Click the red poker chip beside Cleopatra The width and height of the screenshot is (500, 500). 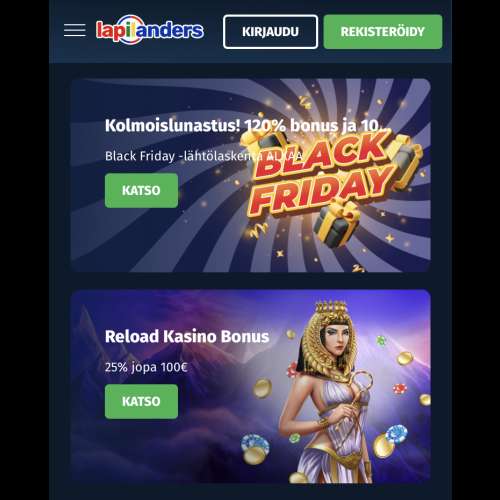400,389
